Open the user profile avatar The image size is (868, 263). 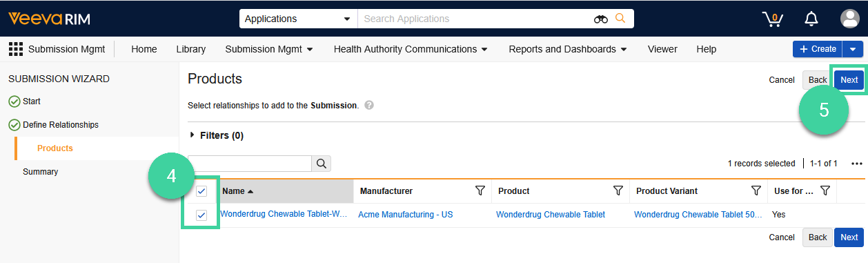[x=849, y=19]
